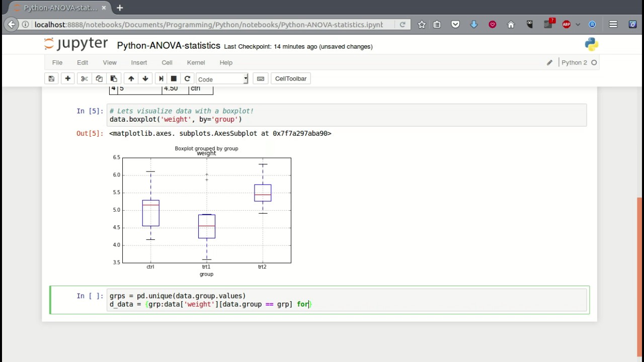Click the browser URL address field
Image resolution: width=644 pixels, height=362 pixels.
pos(209,24)
